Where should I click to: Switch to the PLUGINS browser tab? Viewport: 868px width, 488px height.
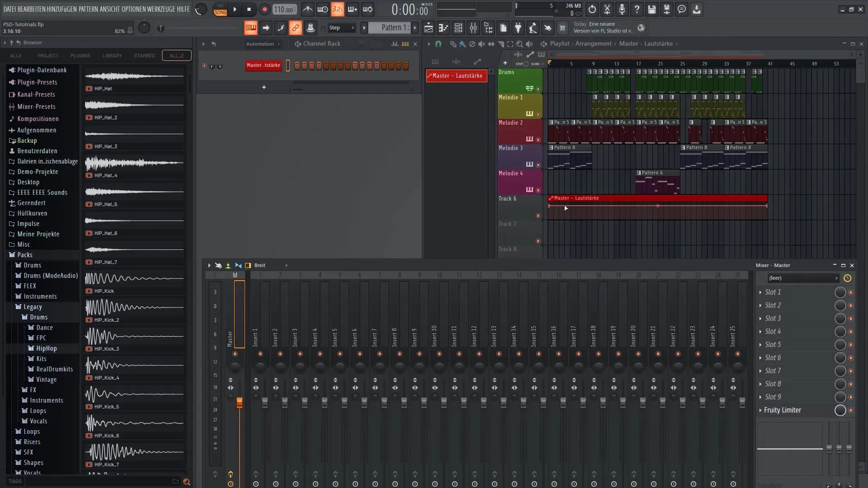(80, 56)
